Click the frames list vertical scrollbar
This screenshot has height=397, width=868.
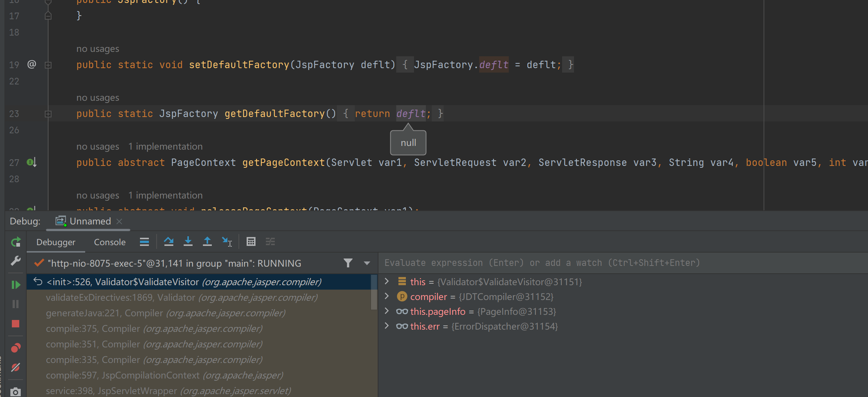tap(374, 292)
